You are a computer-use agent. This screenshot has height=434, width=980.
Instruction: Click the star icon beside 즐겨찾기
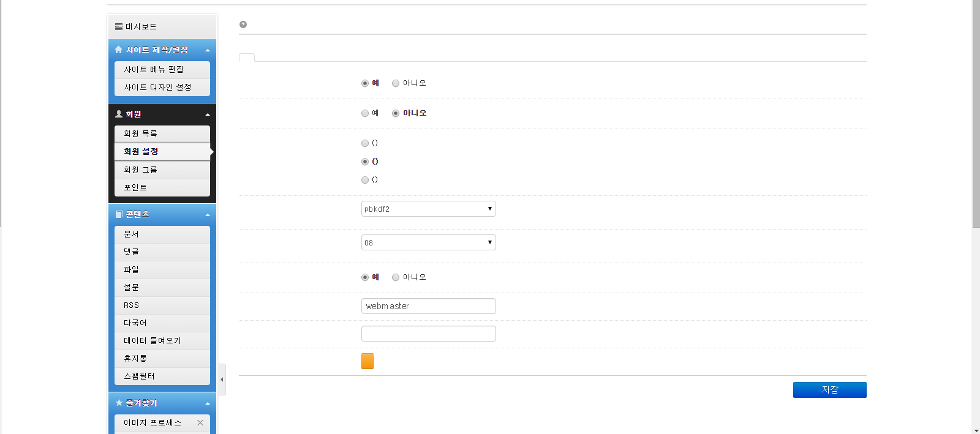[119, 403]
